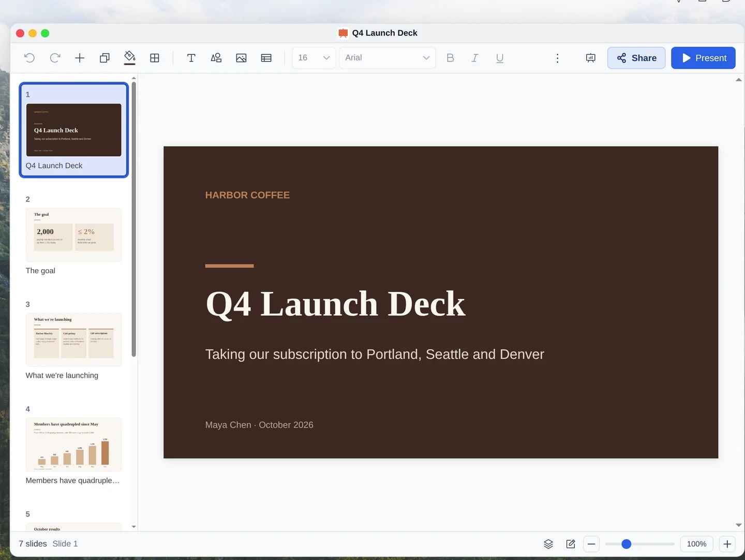Insert a shape

[216, 58]
